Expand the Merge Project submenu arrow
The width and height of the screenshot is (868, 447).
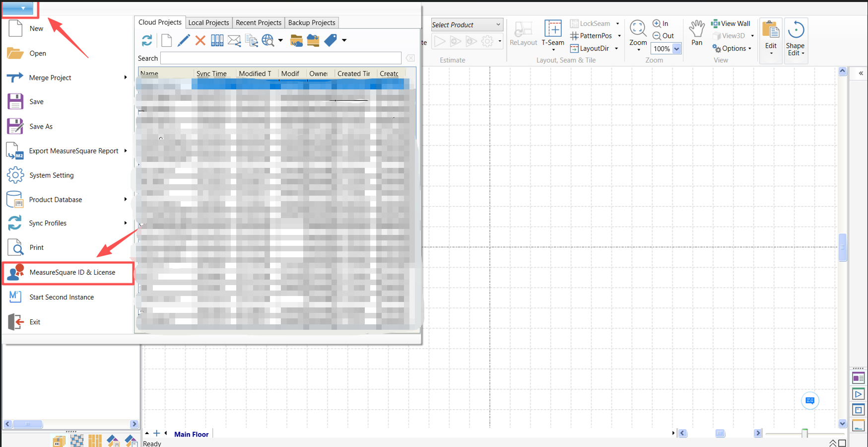pos(126,77)
